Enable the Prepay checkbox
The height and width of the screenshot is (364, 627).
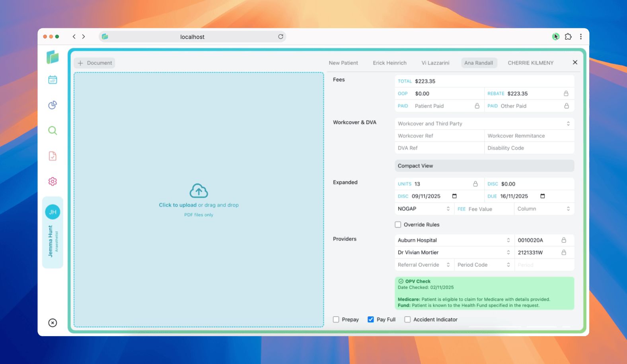[x=336, y=319]
